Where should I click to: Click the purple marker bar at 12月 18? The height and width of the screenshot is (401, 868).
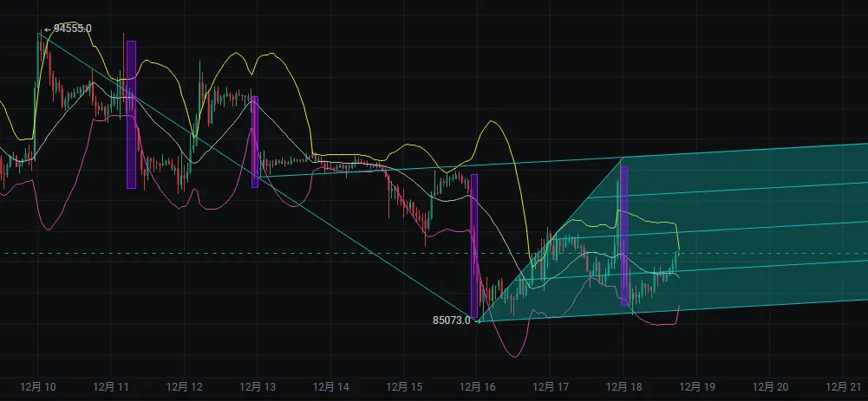[x=623, y=236]
